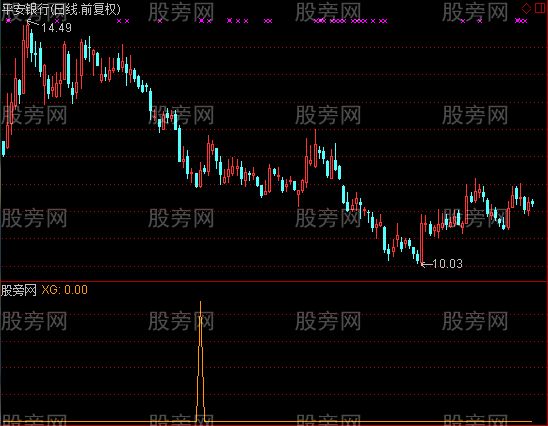
Task: Click the XG: 0.00 indicator value
Action: click(65, 290)
